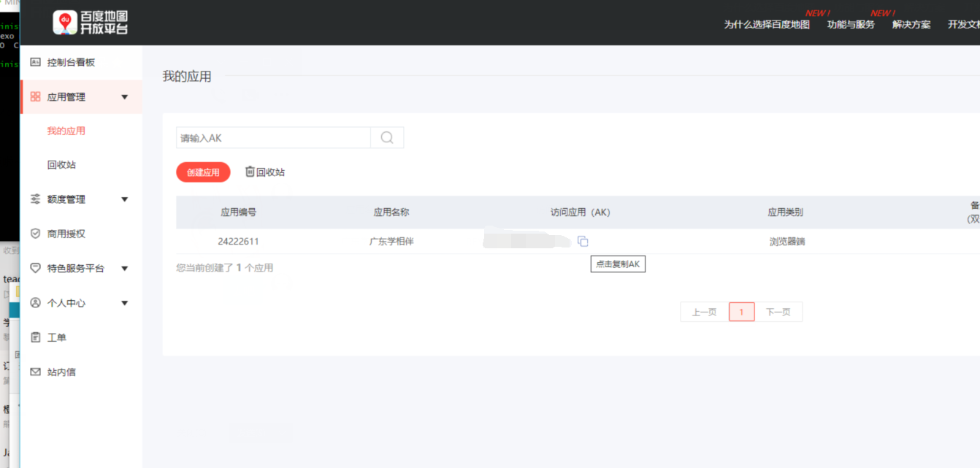Collapse the 应用管理 arrow
Image resolution: width=980 pixels, height=468 pixels.
124,97
